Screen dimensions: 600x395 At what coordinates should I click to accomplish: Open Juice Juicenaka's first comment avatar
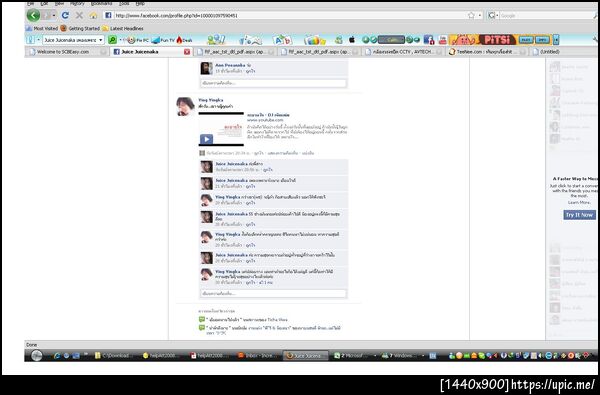tap(207, 167)
